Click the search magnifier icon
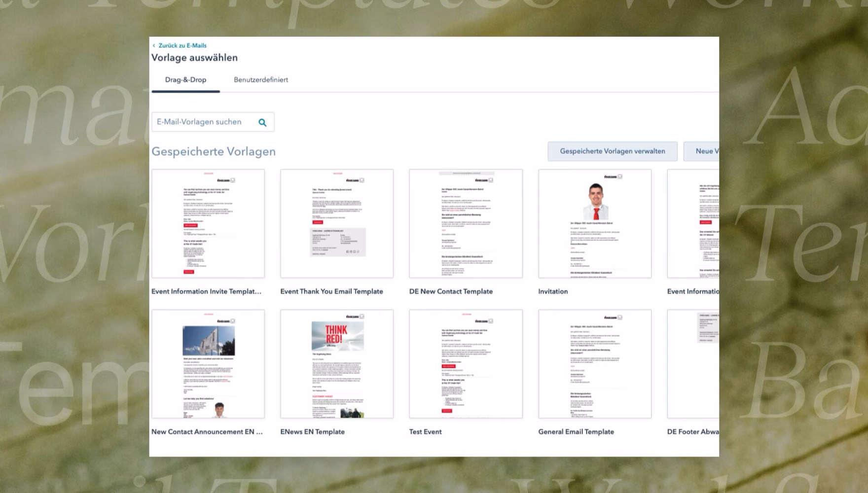868x493 pixels. point(262,122)
